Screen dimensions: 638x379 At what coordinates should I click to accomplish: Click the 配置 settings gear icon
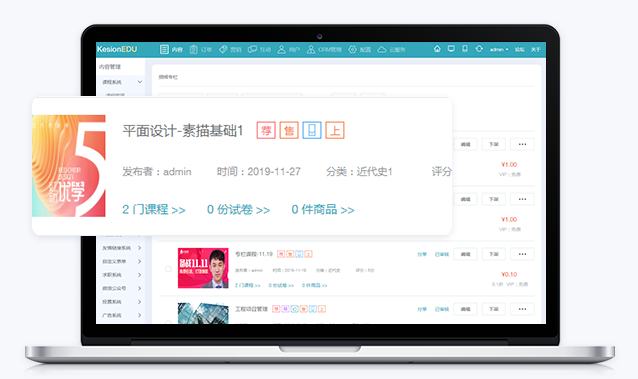tap(352, 49)
